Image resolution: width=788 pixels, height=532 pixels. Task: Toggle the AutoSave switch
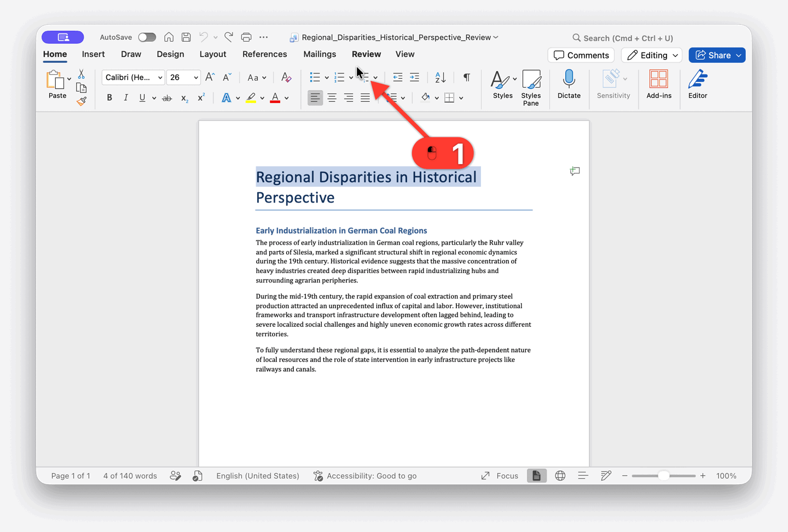(x=147, y=37)
